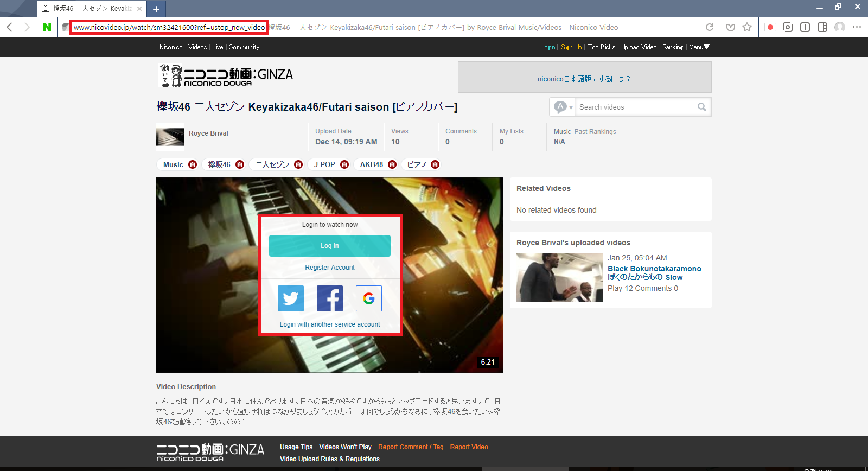Log in with Google icon
868x471 pixels.
[369, 298]
